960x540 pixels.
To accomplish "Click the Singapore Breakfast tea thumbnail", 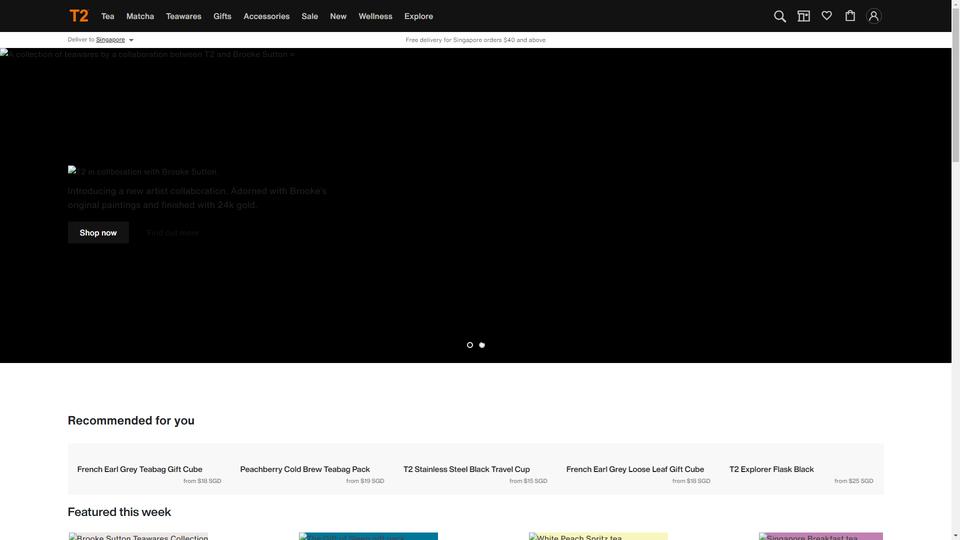I will coord(821,536).
